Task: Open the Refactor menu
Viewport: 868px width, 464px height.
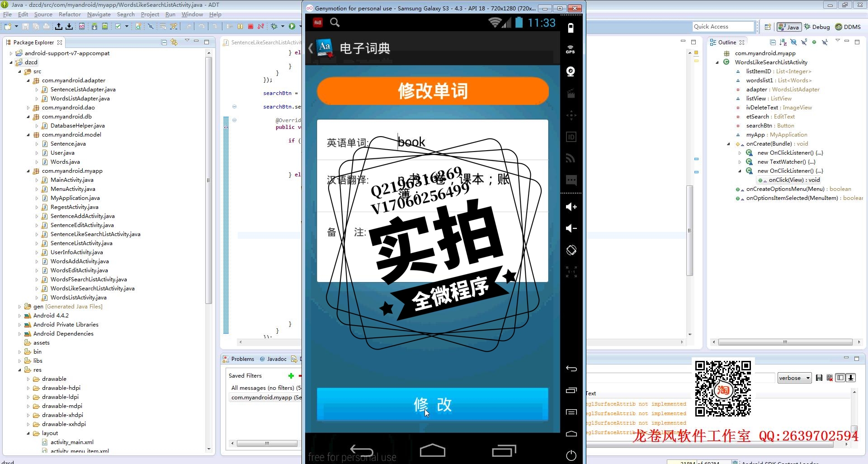Action: pos(70,14)
